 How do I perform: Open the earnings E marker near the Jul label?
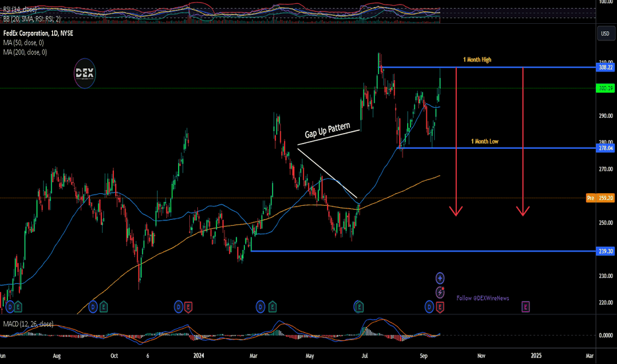358,306
